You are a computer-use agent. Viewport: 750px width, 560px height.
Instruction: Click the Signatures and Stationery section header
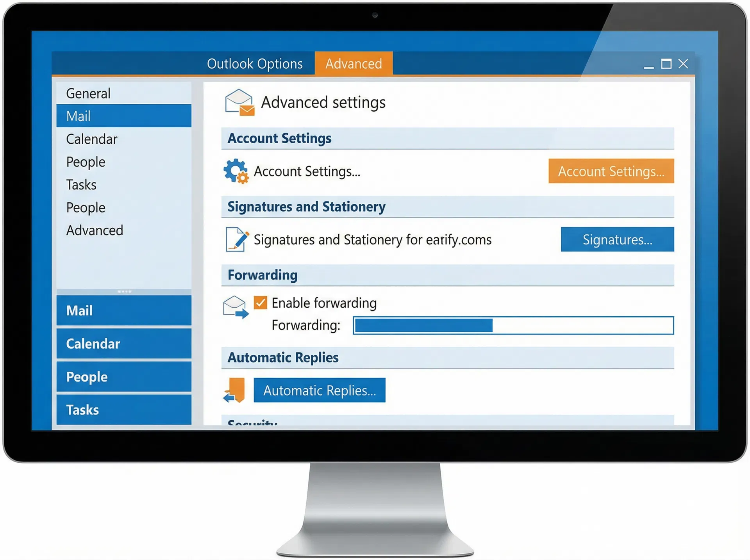click(448, 207)
